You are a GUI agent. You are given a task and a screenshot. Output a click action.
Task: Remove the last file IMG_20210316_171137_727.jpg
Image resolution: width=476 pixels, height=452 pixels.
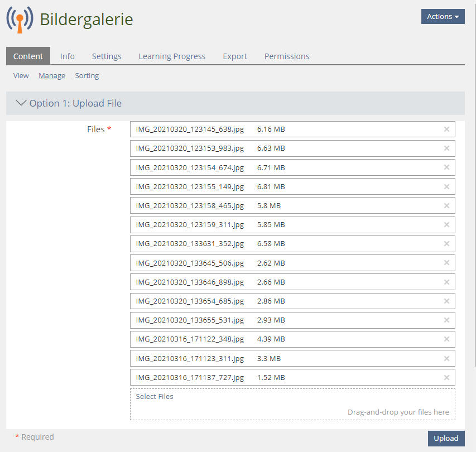[x=446, y=377]
